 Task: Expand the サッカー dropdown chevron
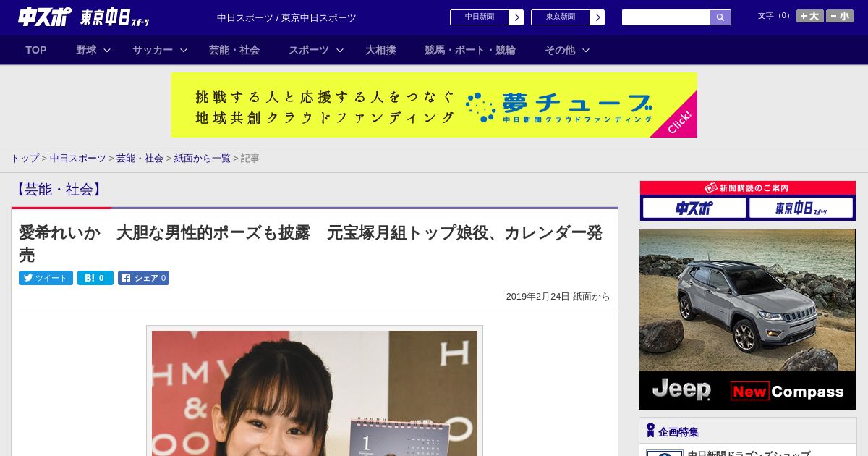(184, 51)
